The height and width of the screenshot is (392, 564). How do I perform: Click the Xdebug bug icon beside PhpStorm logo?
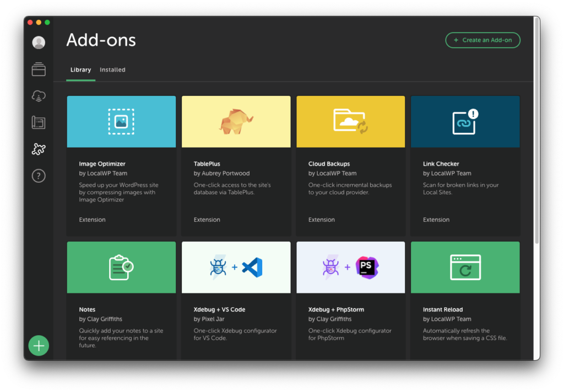tap(331, 267)
